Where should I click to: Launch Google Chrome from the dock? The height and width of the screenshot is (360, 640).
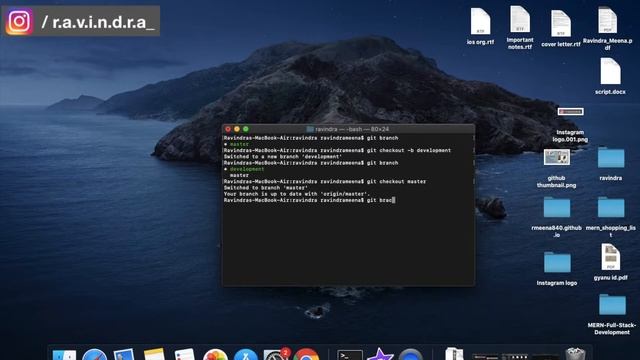pyautogui.click(x=306, y=355)
